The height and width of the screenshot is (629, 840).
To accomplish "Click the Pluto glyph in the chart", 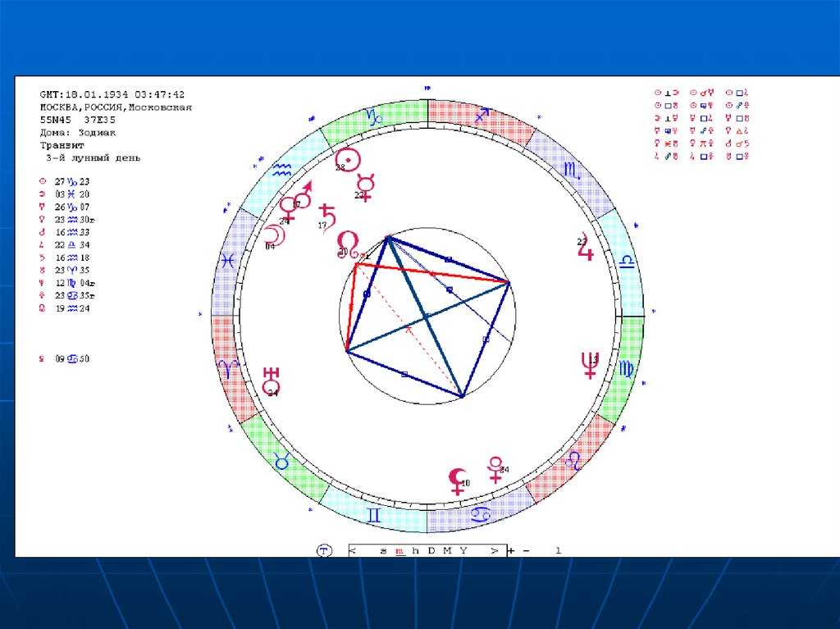I will (x=496, y=470).
